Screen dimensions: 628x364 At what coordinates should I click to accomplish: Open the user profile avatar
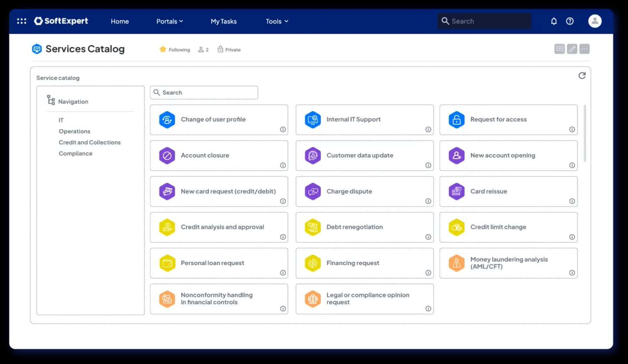point(595,21)
